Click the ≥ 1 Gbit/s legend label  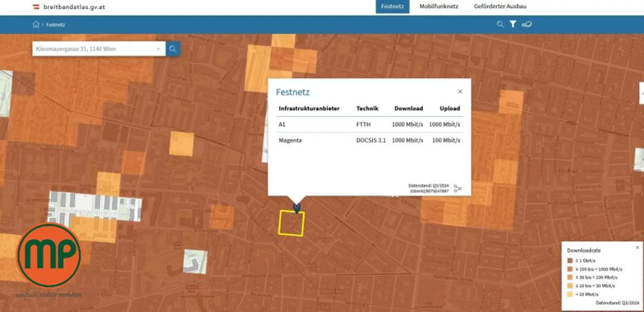coord(585,261)
